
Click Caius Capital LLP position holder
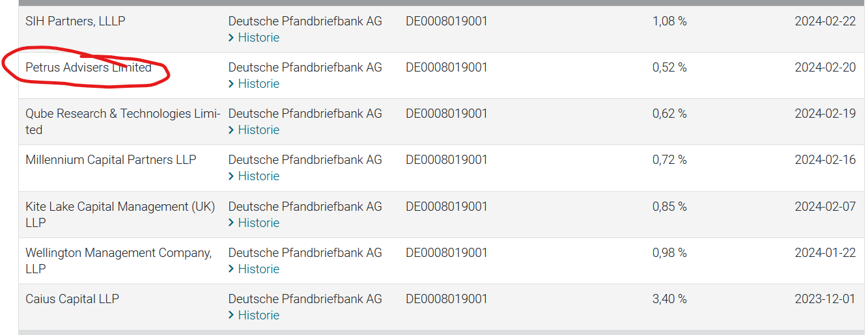coord(72,299)
